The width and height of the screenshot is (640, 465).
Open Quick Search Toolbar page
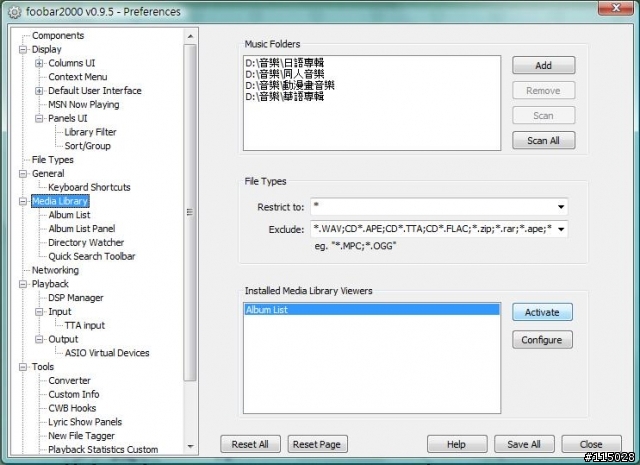pyautogui.click(x=91, y=256)
